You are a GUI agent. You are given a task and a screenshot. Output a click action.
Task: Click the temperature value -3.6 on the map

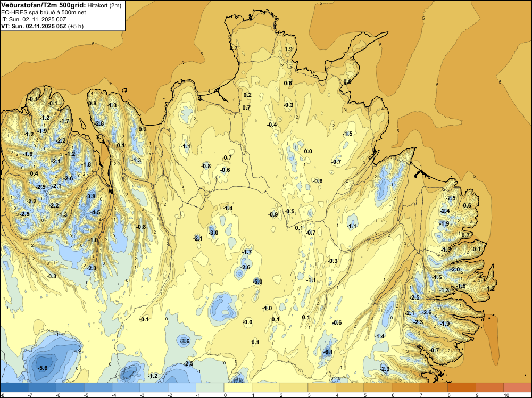pyautogui.click(x=185, y=341)
